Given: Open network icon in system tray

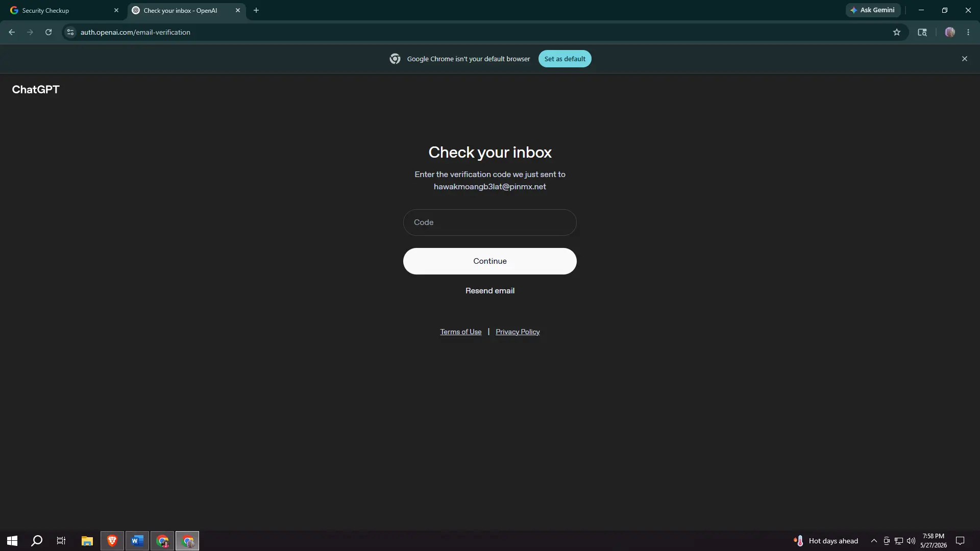Looking at the screenshot, I should pos(899,541).
